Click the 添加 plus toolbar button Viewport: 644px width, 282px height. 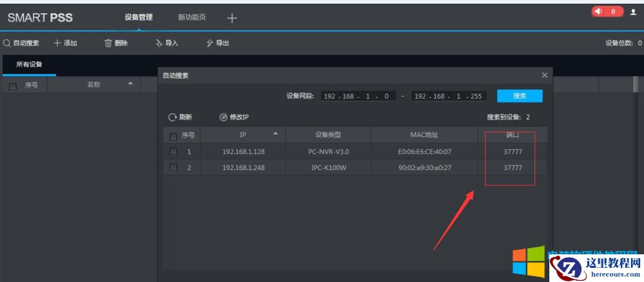(66, 43)
